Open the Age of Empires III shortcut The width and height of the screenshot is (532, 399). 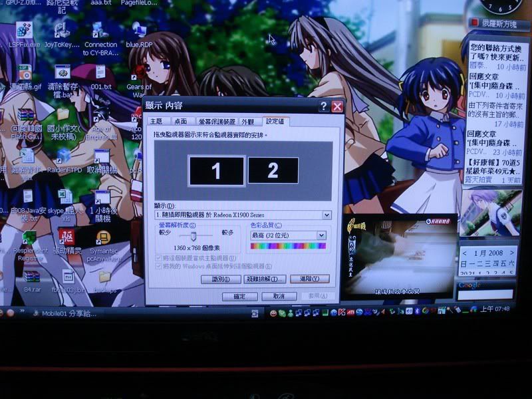tap(101, 124)
